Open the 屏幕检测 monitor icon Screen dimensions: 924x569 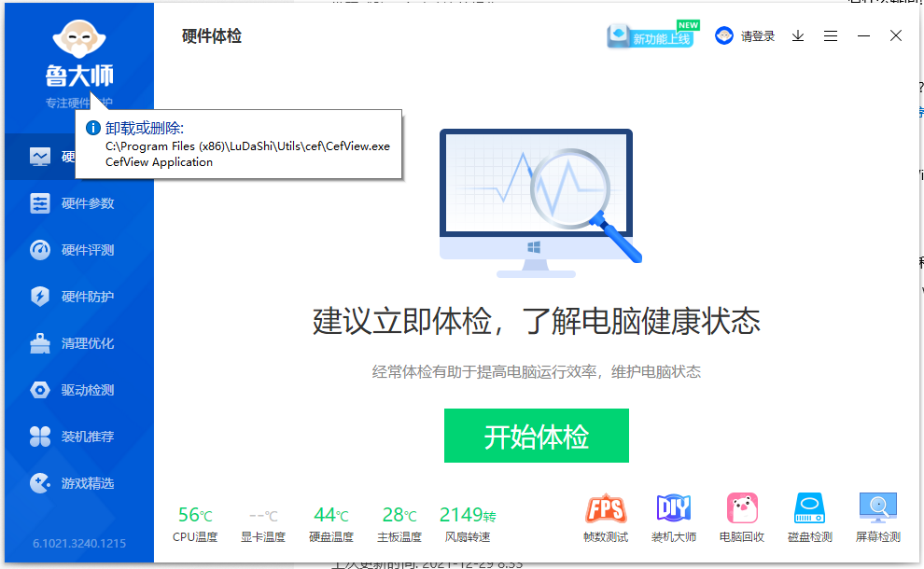point(878,507)
